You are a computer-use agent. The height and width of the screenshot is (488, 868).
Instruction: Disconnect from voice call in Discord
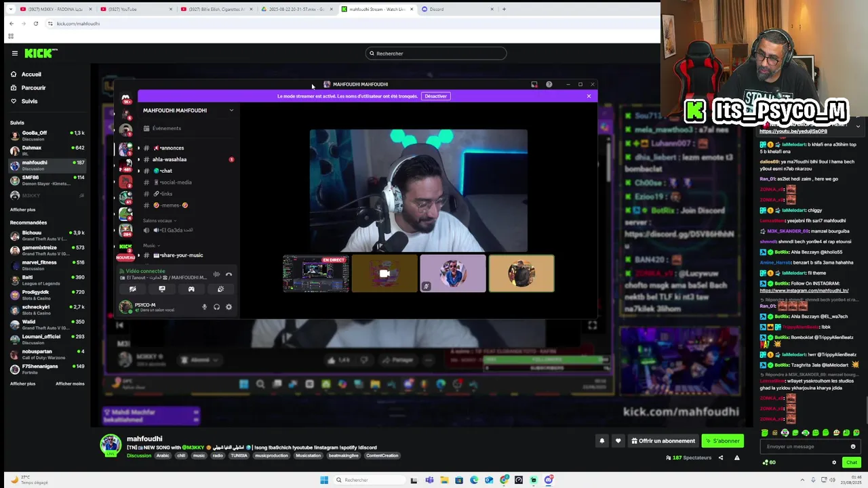pyautogui.click(x=229, y=274)
